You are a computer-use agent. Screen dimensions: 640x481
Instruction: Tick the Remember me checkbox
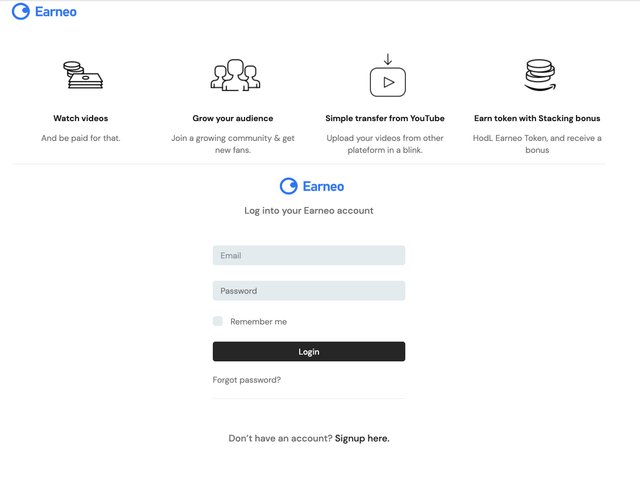(x=218, y=321)
